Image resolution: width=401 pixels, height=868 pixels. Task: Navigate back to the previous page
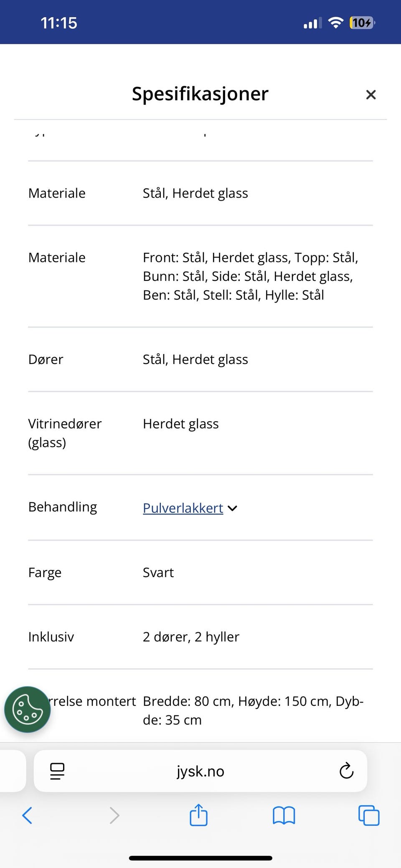point(27,815)
